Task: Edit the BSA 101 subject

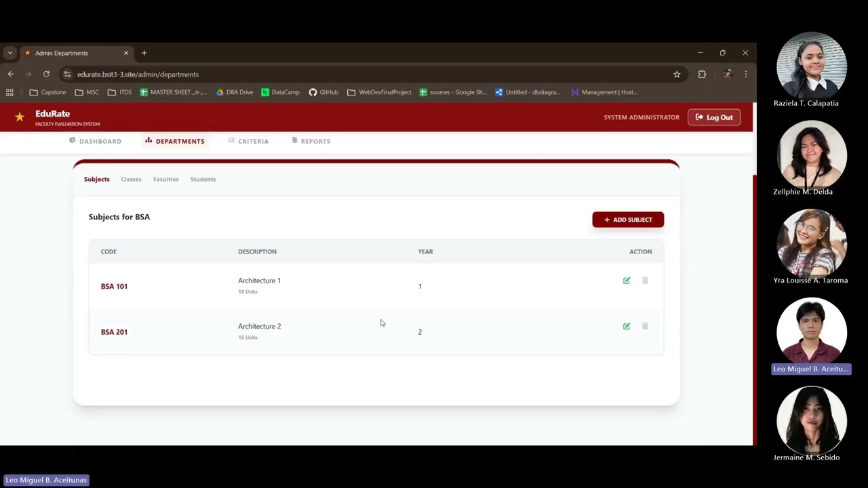Action: point(627,281)
